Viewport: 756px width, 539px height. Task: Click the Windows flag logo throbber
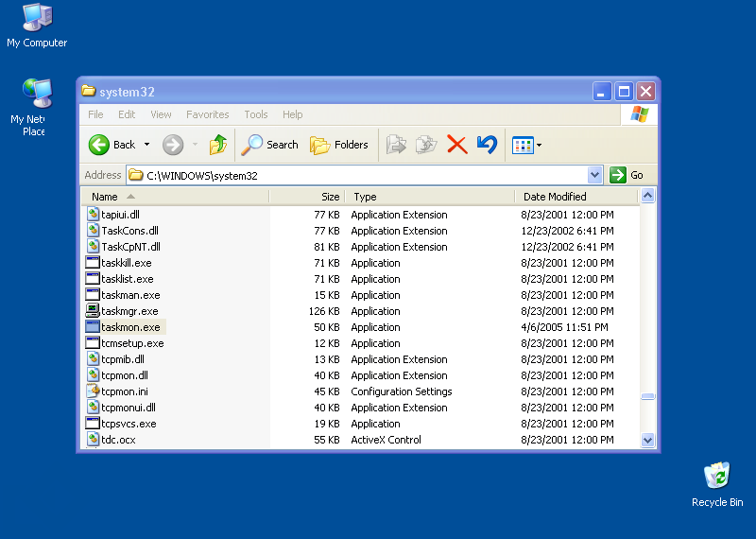coord(640,114)
